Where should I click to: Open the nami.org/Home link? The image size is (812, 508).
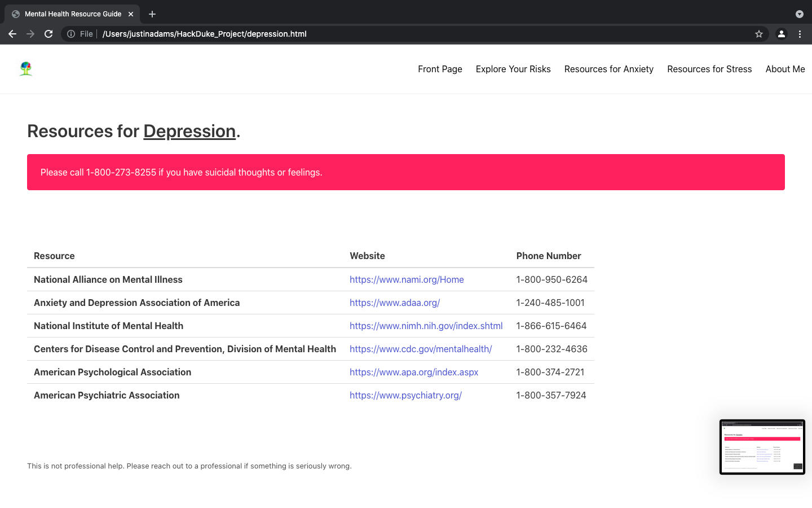point(407,279)
